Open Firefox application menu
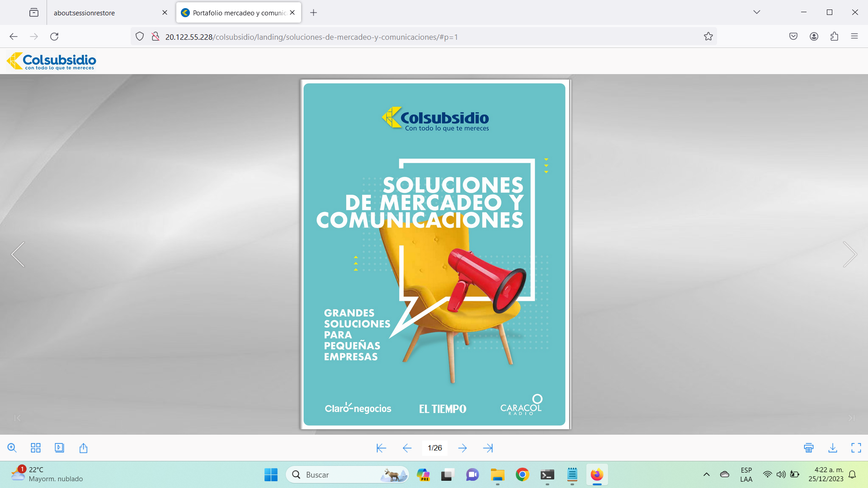This screenshot has height=488, width=868. click(854, 37)
